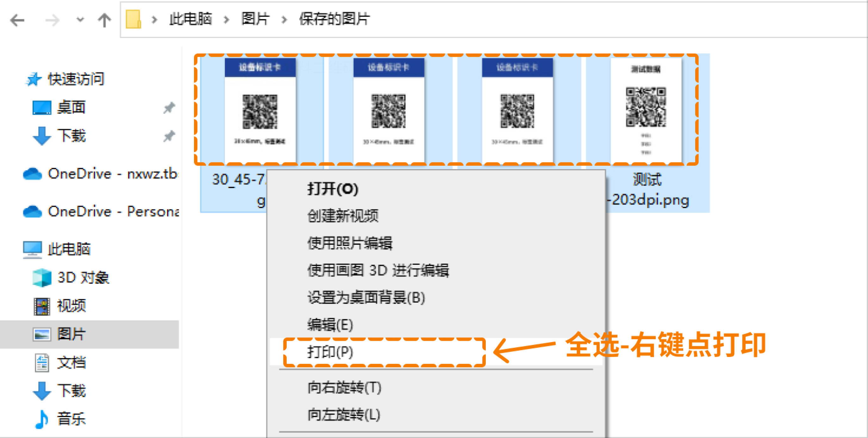Image resolution: width=868 pixels, height=438 pixels.
Task: Click the 快速访问 star icon
Action: coord(33,79)
